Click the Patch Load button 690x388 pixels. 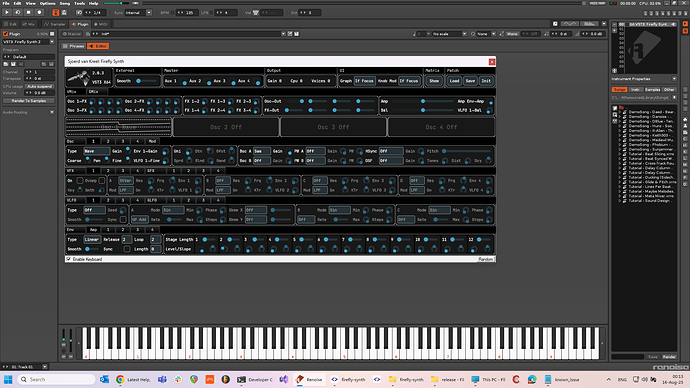tap(454, 81)
